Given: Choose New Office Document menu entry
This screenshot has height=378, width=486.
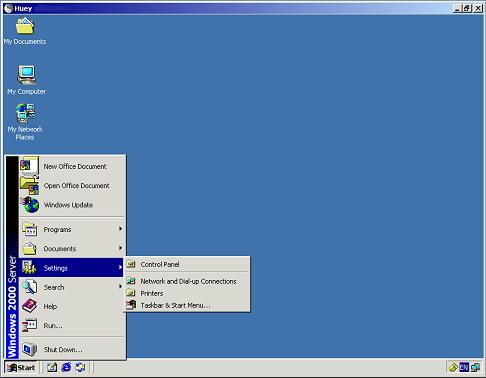Looking at the screenshot, I should [x=72, y=166].
